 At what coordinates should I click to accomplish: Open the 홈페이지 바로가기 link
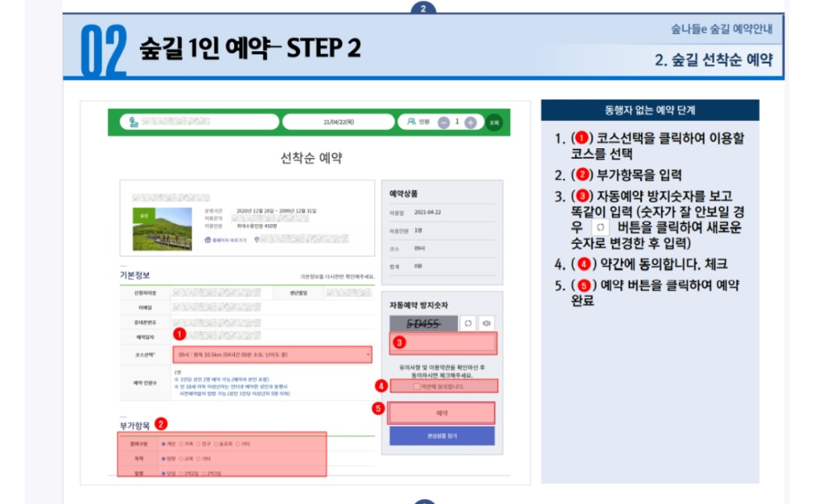pyautogui.click(x=229, y=240)
